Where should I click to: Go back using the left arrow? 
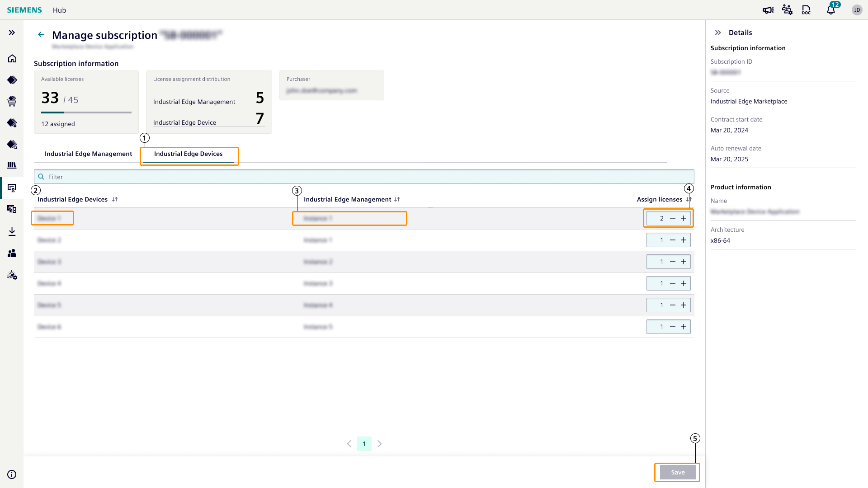(x=41, y=34)
